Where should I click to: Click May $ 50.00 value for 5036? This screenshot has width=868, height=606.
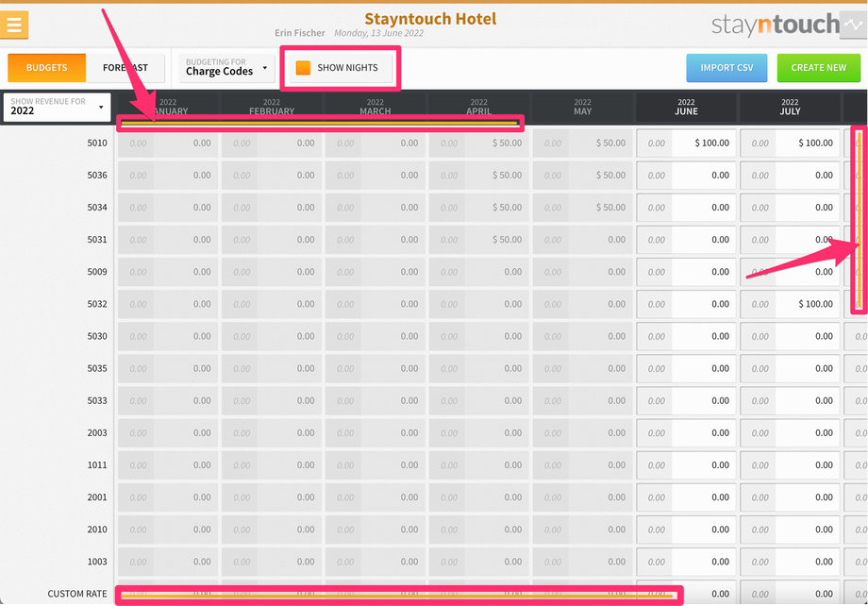(610, 175)
